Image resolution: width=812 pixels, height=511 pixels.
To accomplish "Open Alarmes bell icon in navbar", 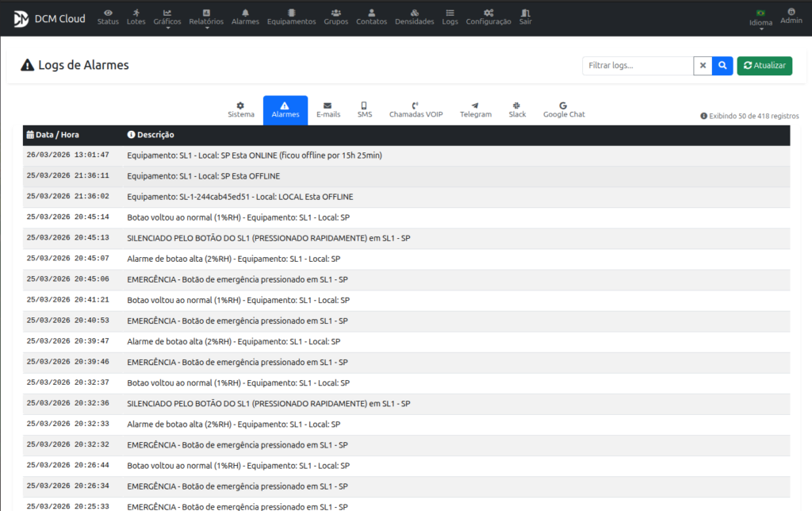I will pos(245,17).
